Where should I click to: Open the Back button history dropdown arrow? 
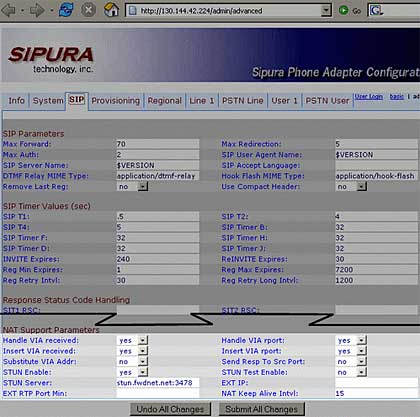[22, 11]
